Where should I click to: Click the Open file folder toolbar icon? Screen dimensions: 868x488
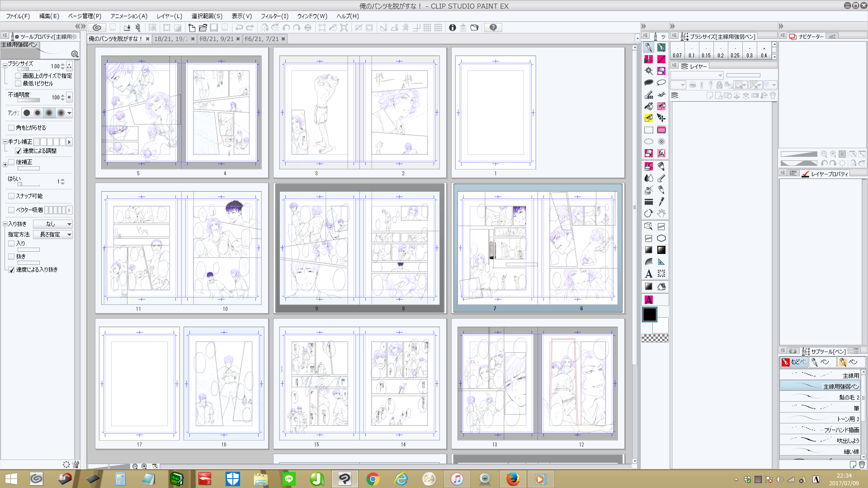(x=203, y=28)
